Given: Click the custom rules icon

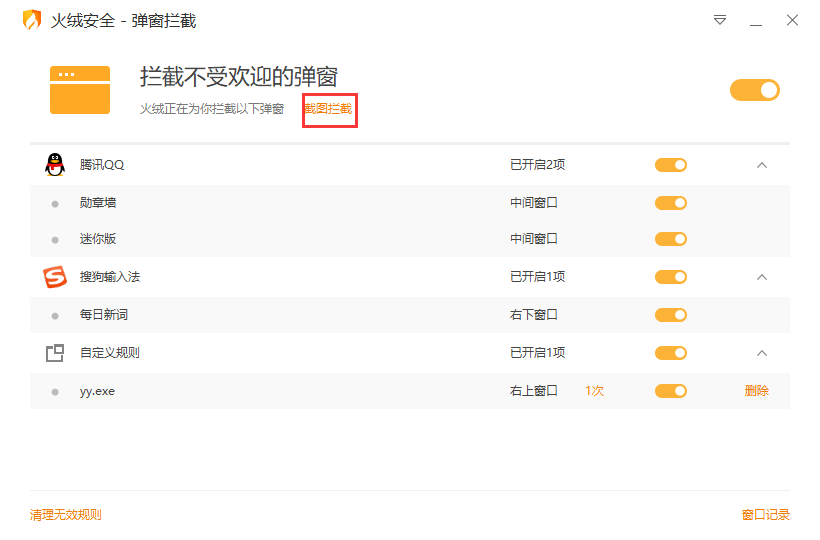Looking at the screenshot, I should pos(54,352).
